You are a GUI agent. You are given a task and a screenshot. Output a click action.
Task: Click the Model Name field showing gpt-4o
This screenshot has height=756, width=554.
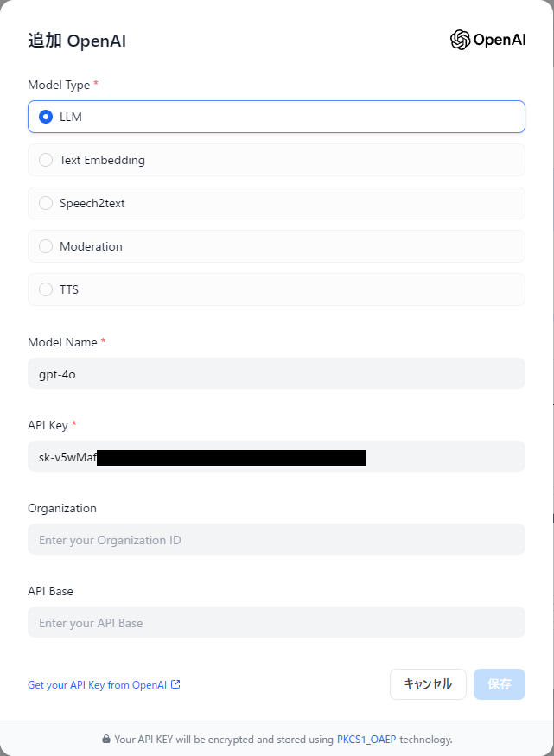(x=277, y=373)
